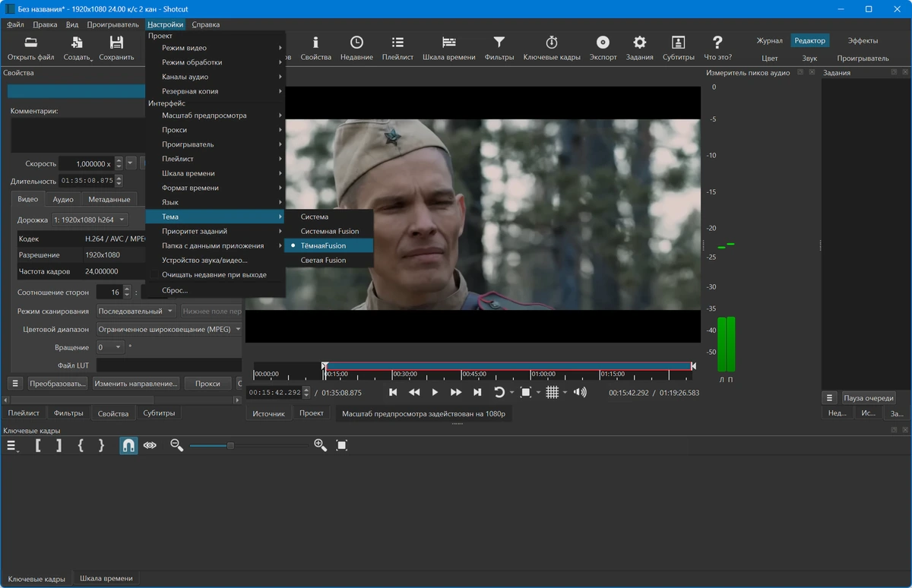The width and height of the screenshot is (912, 588).
Task: Click the Export (Экспорт) disc icon
Action: coord(603,47)
